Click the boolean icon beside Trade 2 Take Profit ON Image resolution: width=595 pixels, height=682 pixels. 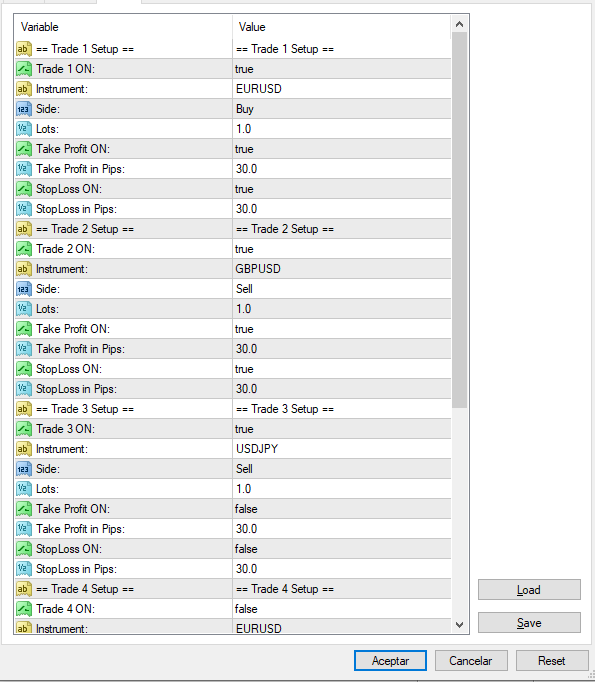24,329
